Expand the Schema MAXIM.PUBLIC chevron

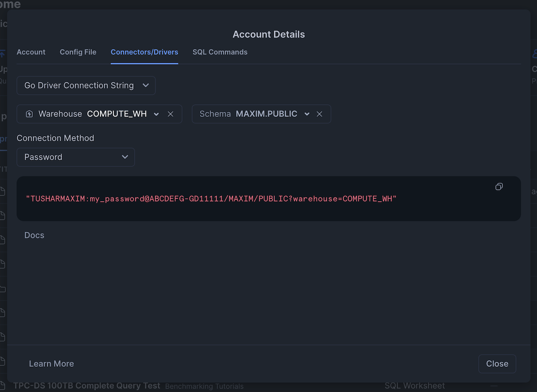pos(307,114)
